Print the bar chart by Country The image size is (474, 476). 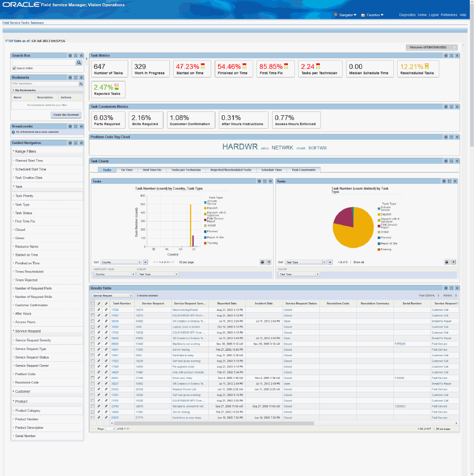click(x=262, y=262)
